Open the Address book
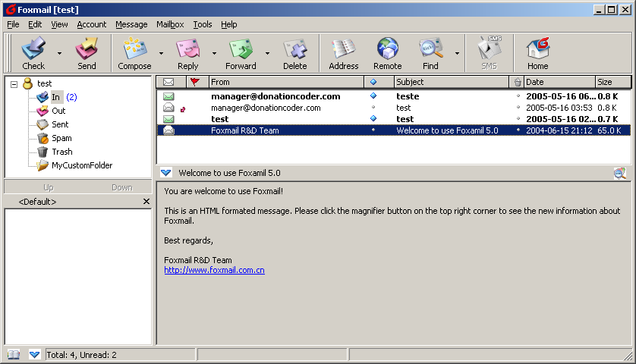 coord(344,53)
